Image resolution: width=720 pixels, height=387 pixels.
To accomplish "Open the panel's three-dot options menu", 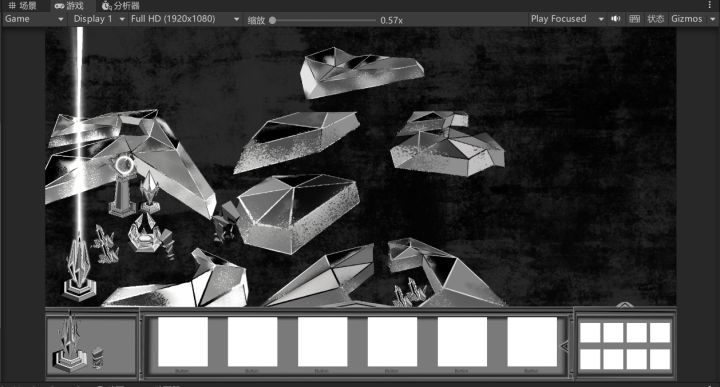I will pyautogui.click(x=710, y=5).
